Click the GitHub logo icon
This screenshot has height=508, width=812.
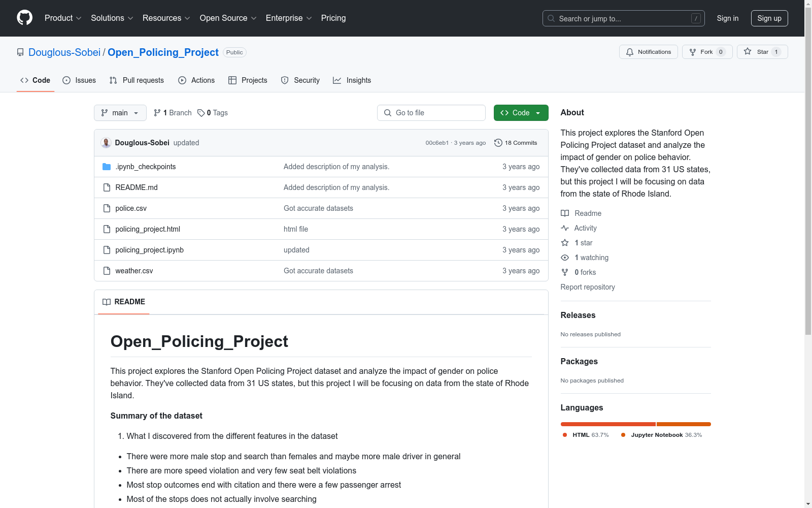[x=24, y=18]
